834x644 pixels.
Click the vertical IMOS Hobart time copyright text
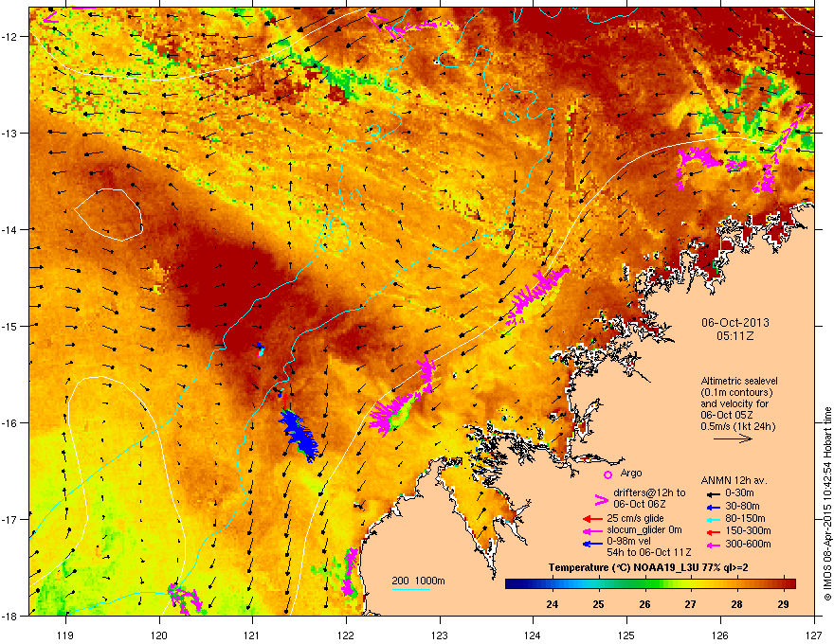point(827,504)
